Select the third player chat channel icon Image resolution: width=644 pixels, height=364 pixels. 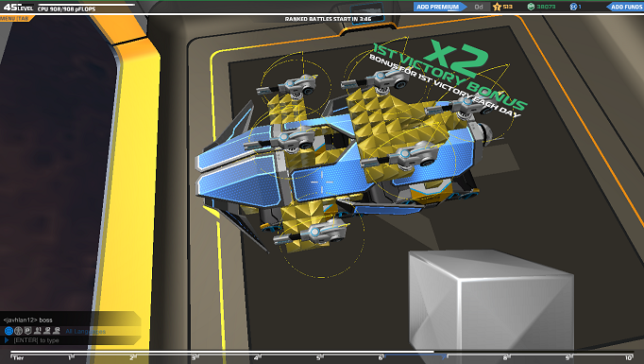57,331
